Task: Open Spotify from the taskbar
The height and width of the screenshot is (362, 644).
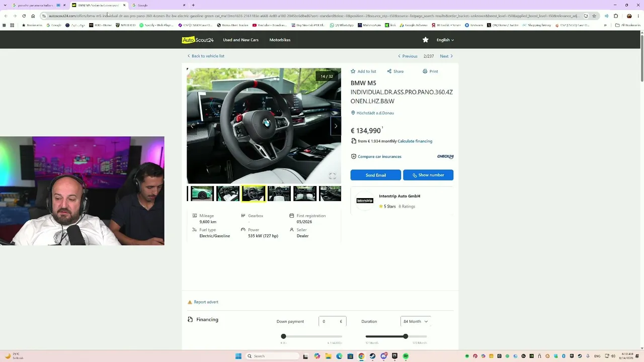Action: click(406, 356)
